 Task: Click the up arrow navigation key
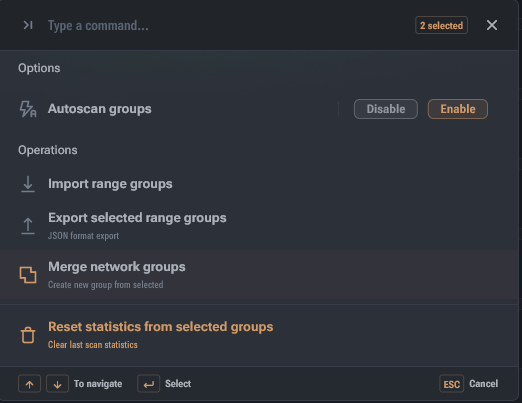click(x=30, y=384)
